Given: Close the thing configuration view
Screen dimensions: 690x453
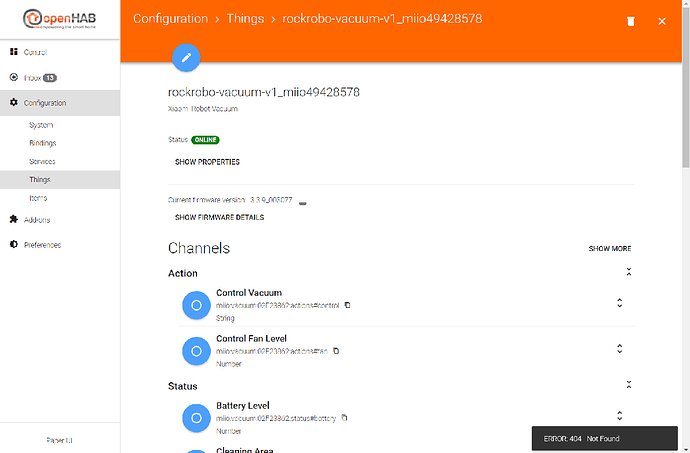Looking at the screenshot, I should coord(662,21).
